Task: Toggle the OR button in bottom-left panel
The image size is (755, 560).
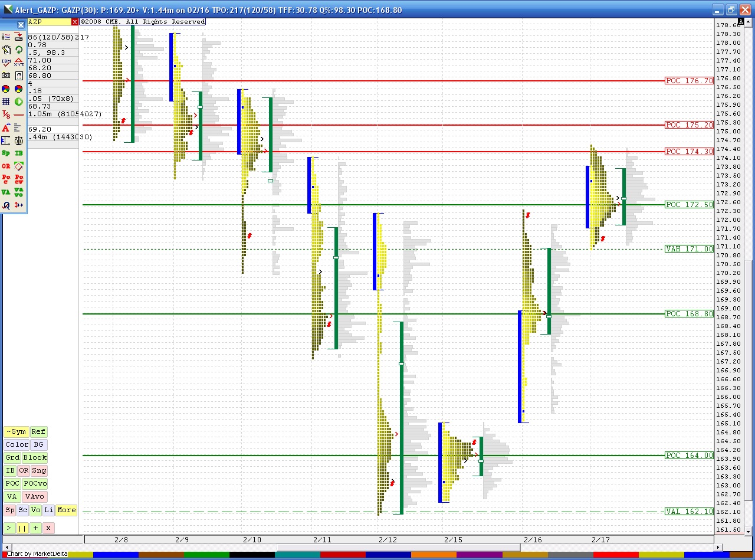Action: click(x=24, y=470)
